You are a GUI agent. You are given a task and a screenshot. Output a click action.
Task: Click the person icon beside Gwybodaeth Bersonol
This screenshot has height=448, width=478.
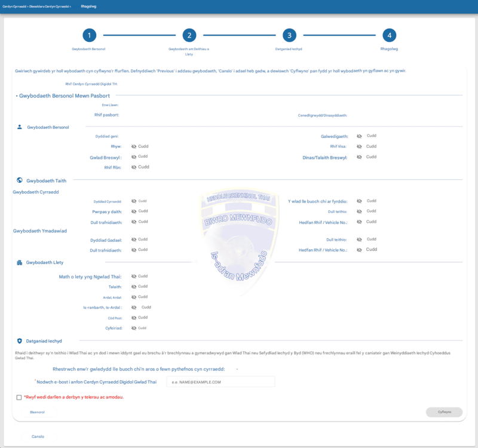point(20,127)
